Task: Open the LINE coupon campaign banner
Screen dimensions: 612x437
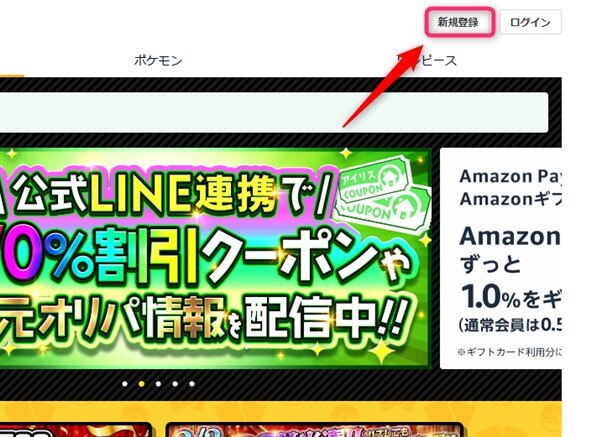Action: coord(215,258)
